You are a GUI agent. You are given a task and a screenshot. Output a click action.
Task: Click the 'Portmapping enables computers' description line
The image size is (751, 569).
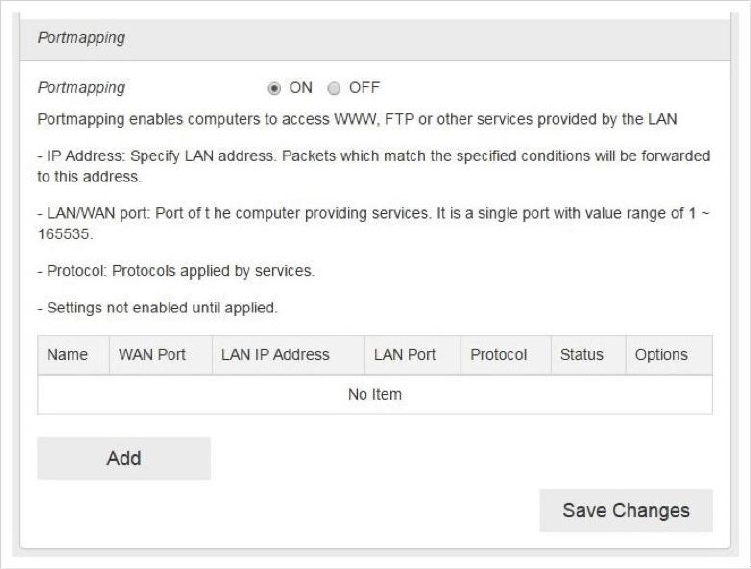coord(357,120)
